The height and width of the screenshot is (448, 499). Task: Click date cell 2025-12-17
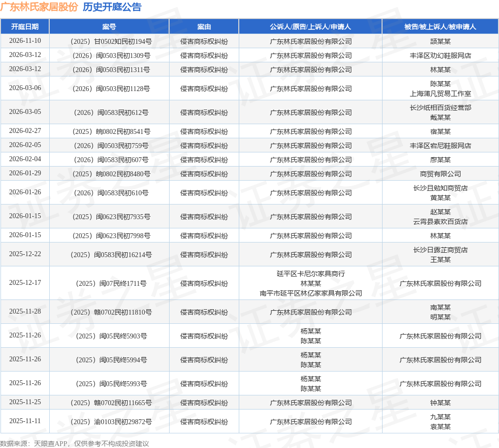pos(25,282)
